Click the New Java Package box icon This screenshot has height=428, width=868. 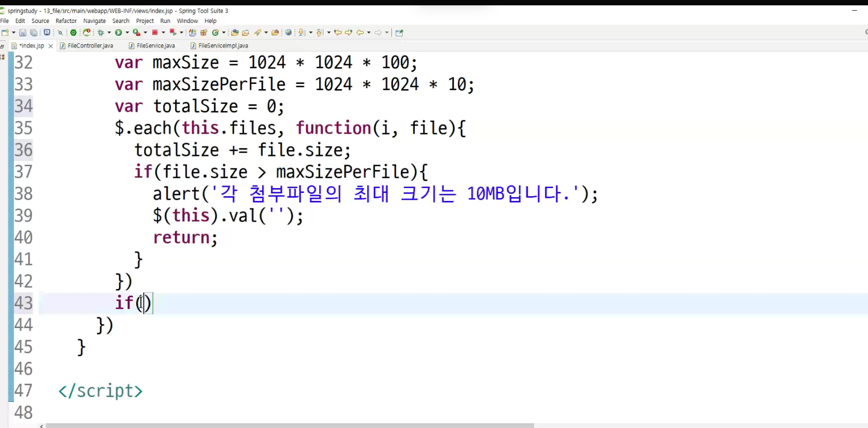(x=203, y=33)
